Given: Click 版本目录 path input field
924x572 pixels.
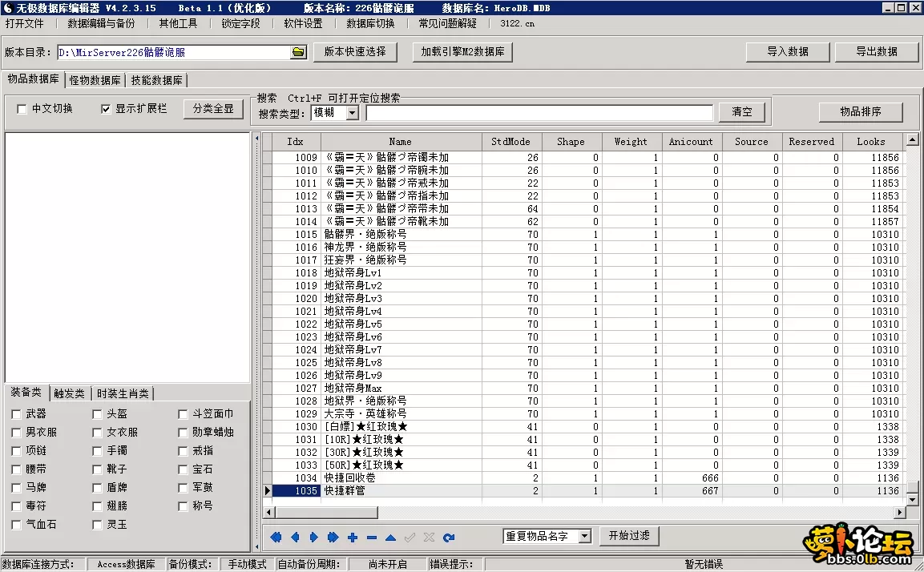Looking at the screenshot, I should pos(174,52).
